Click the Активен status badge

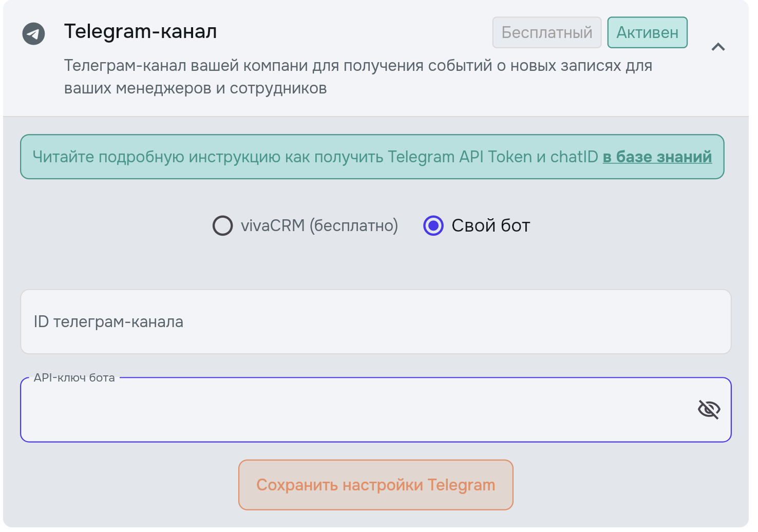[647, 33]
